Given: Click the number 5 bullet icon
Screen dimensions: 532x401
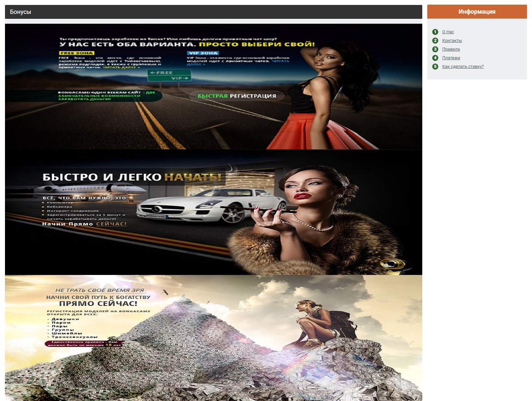Looking at the screenshot, I should pyautogui.click(x=435, y=67).
